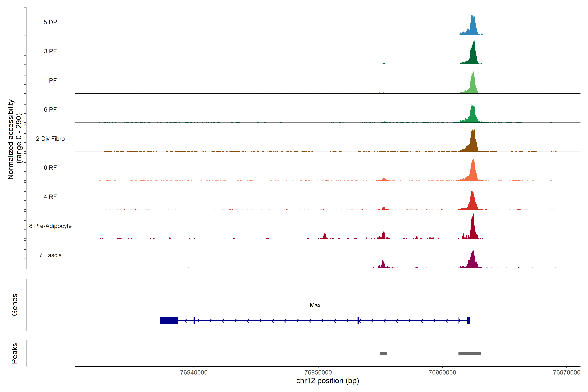Click the small gray peak bar
The width and height of the screenshot is (588, 392).
tap(383, 353)
